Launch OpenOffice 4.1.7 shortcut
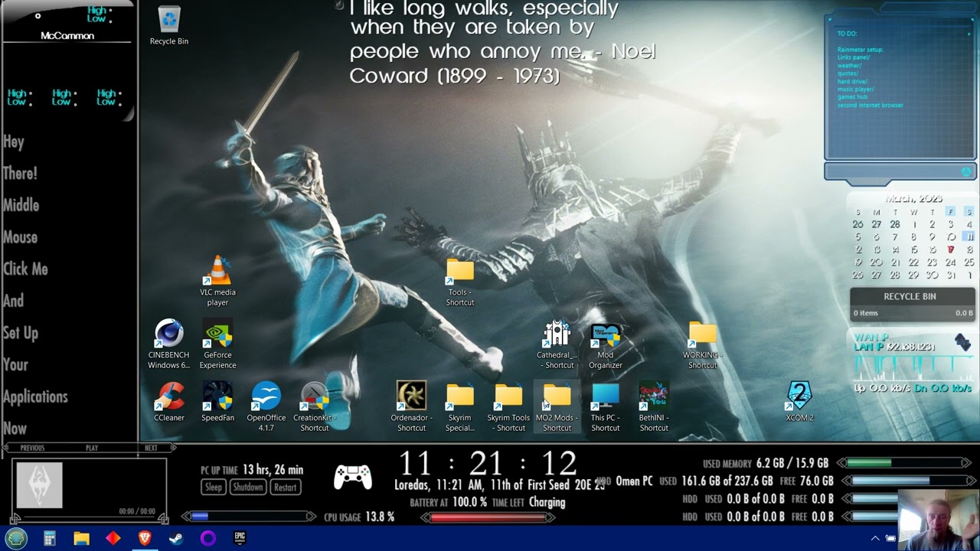This screenshot has width=980, height=551. point(266,407)
